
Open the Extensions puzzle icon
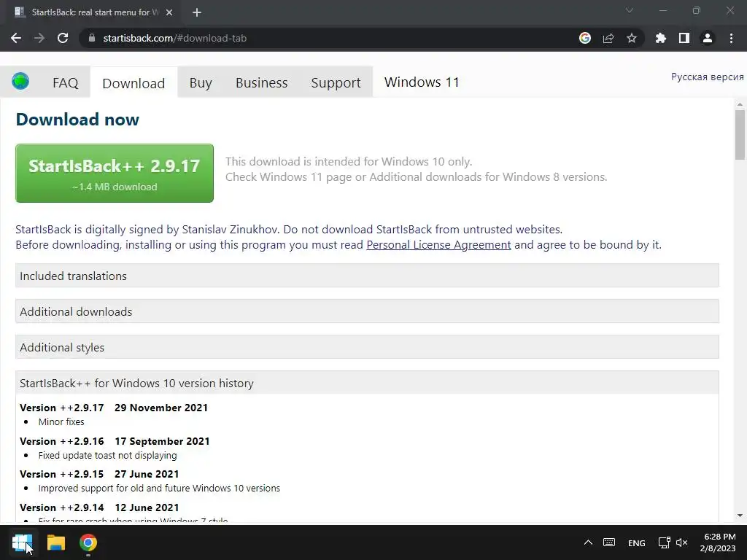pyautogui.click(x=661, y=38)
